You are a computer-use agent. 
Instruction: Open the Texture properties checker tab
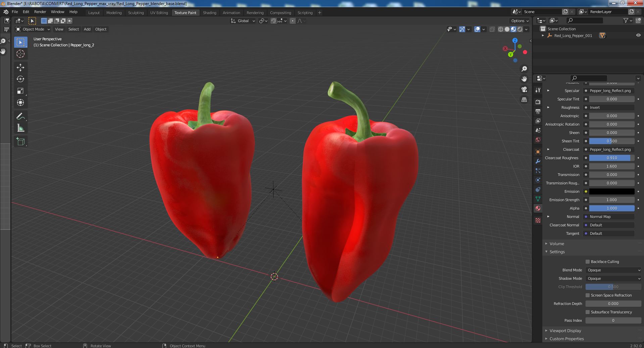(x=538, y=220)
